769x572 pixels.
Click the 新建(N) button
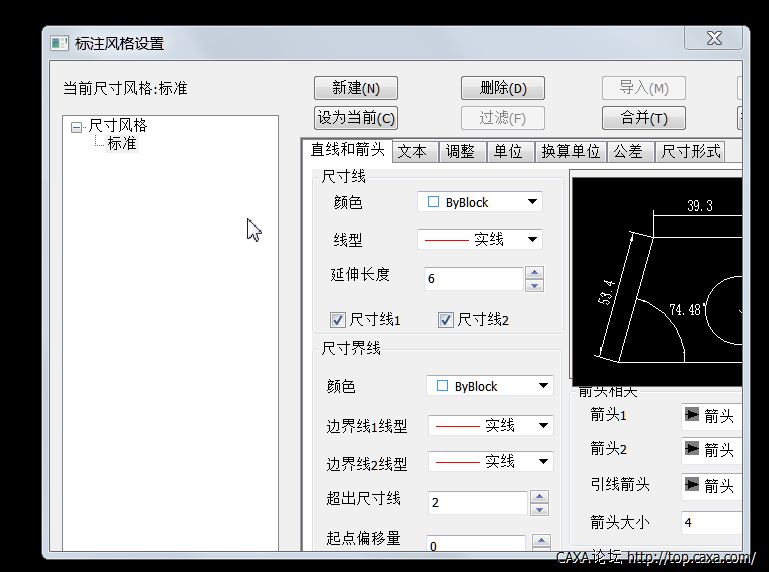point(355,88)
